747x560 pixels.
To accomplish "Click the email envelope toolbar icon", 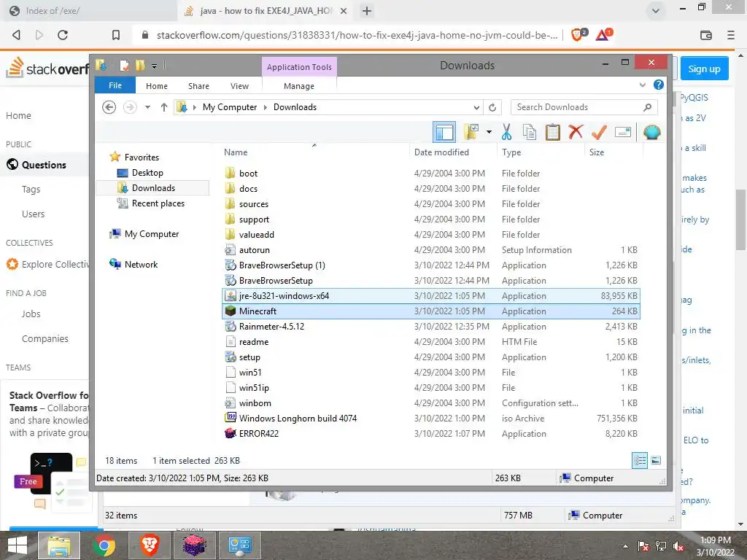I will [x=623, y=132].
